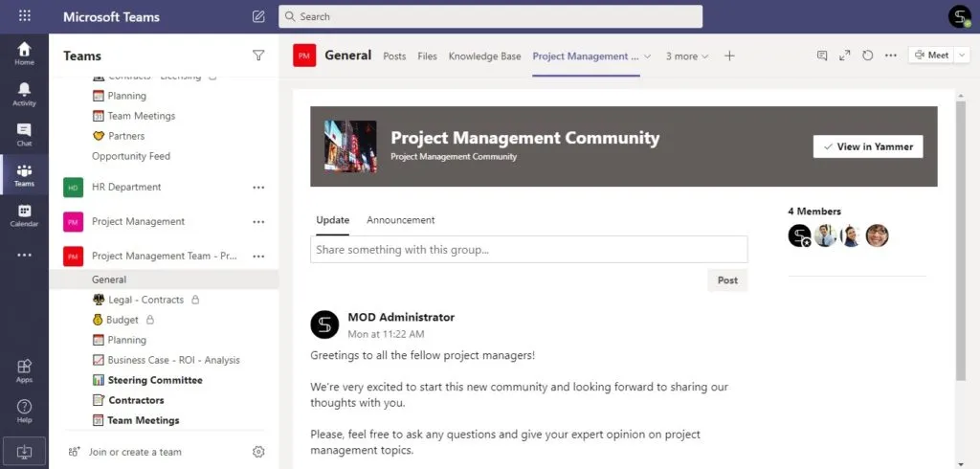The height and width of the screenshot is (469, 980).
Task: Open Apps store icon
Action: tap(24, 370)
